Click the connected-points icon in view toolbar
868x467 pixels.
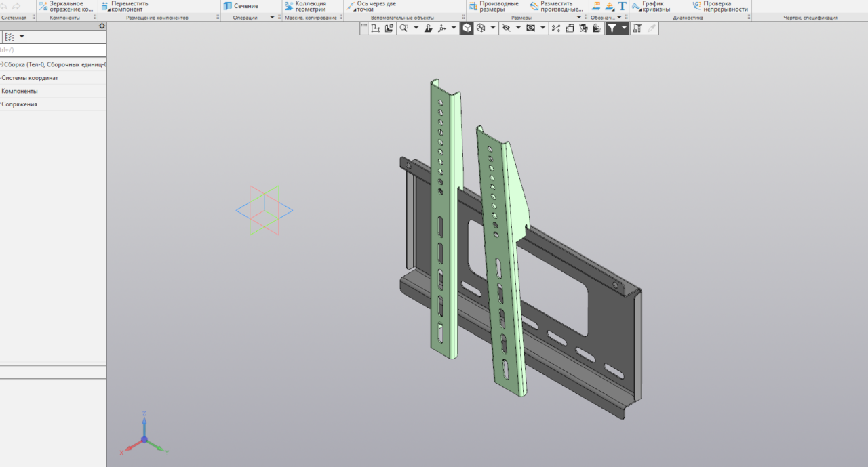pos(556,28)
